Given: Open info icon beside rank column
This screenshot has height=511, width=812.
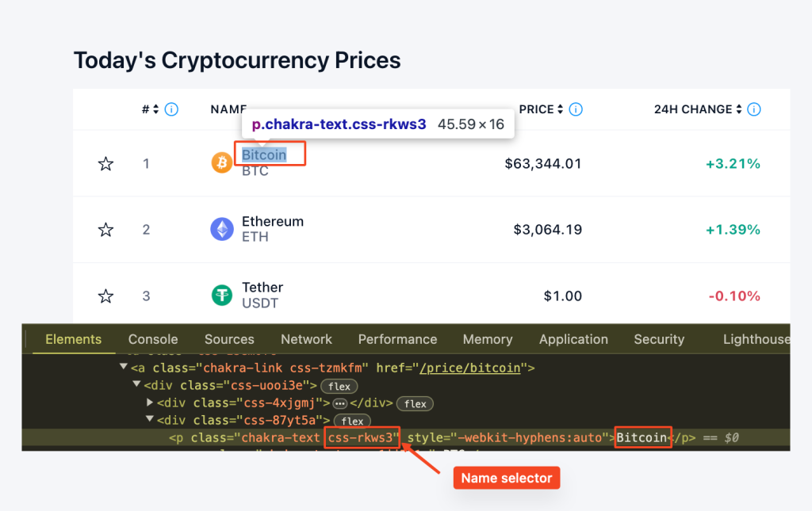Looking at the screenshot, I should coord(171,109).
